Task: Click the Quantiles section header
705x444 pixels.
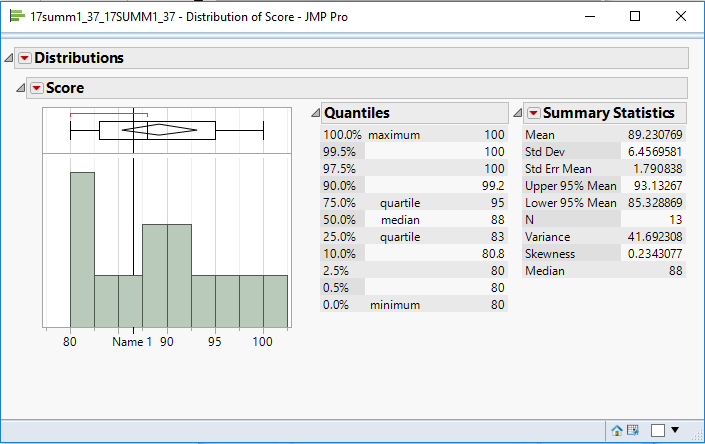Action: (x=356, y=113)
